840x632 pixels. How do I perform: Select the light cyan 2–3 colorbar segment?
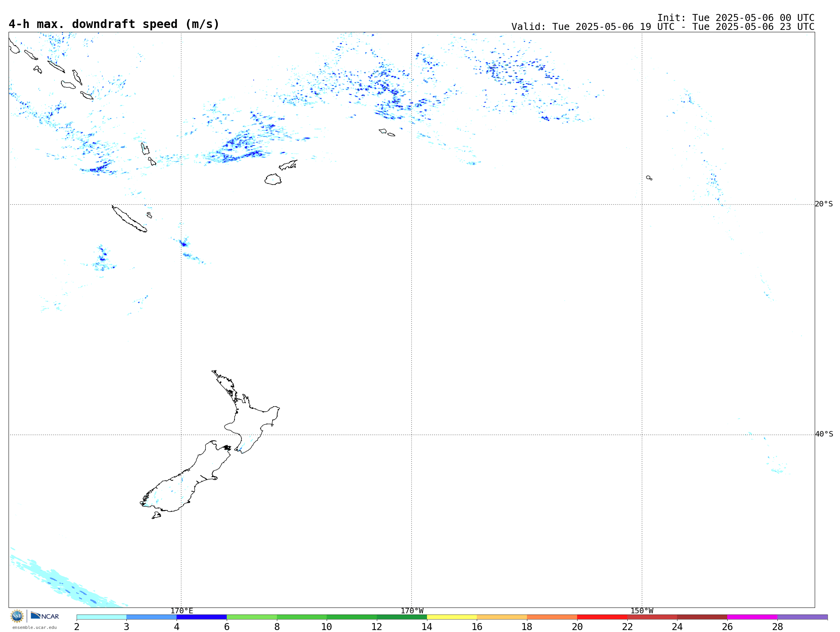101,617
